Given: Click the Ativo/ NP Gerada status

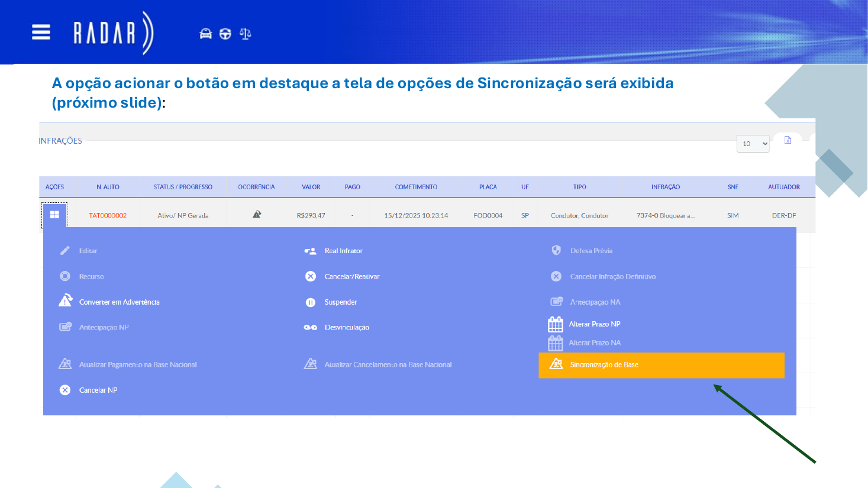Looking at the screenshot, I should [183, 215].
